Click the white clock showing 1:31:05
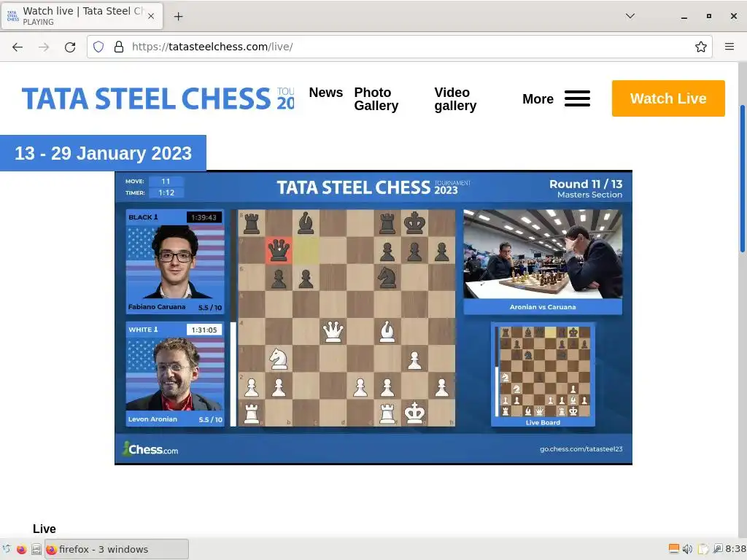 [x=204, y=330]
